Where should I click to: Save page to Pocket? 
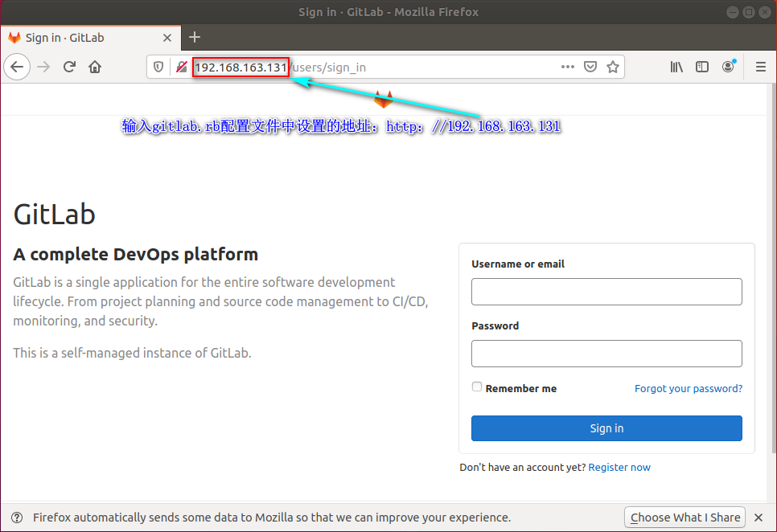click(x=590, y=67)
